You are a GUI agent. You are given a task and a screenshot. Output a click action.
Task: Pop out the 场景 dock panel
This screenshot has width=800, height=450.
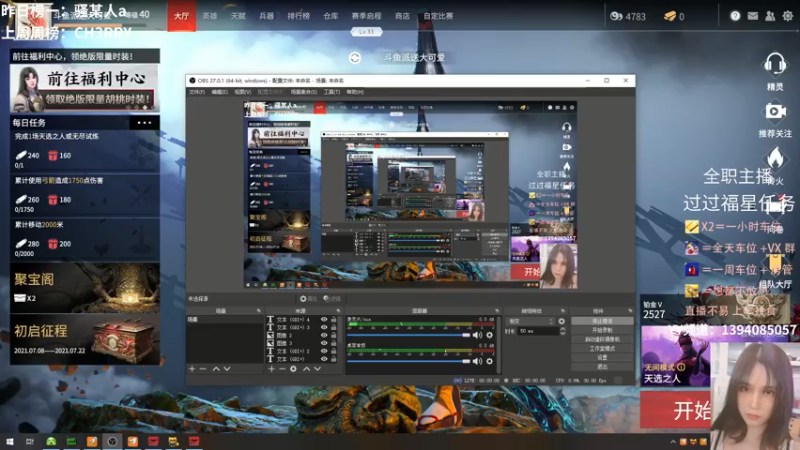pyautogui.click(x=259, y=311)
